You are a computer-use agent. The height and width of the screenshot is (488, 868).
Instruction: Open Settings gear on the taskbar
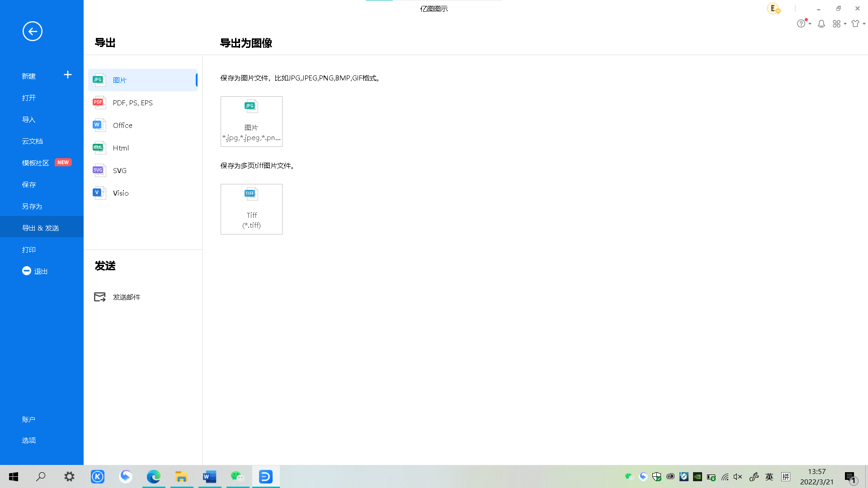[x=69, y=476]
